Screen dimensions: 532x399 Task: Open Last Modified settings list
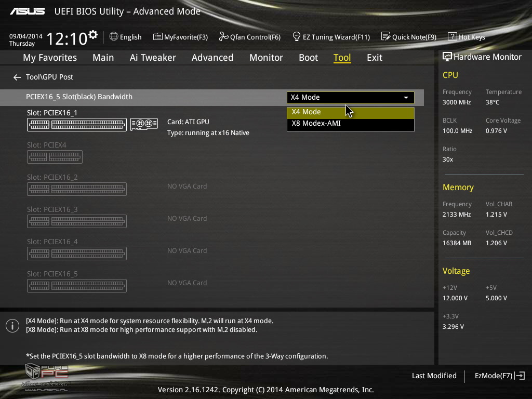click(434, 376)
